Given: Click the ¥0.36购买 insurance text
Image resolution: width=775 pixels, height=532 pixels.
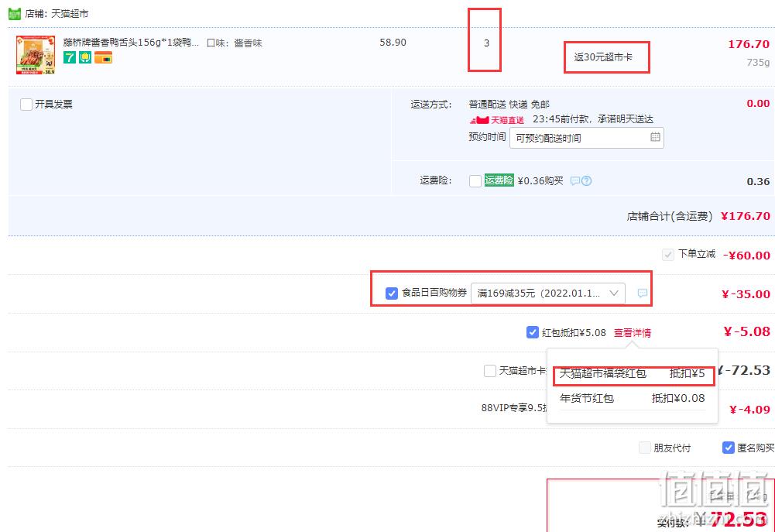Looking at the screenshot, I should point(540,181).
